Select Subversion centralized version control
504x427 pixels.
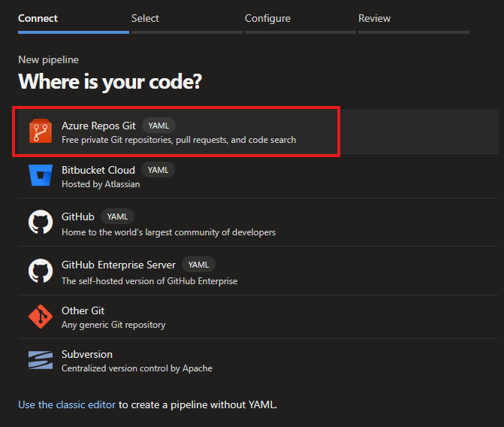87,354
